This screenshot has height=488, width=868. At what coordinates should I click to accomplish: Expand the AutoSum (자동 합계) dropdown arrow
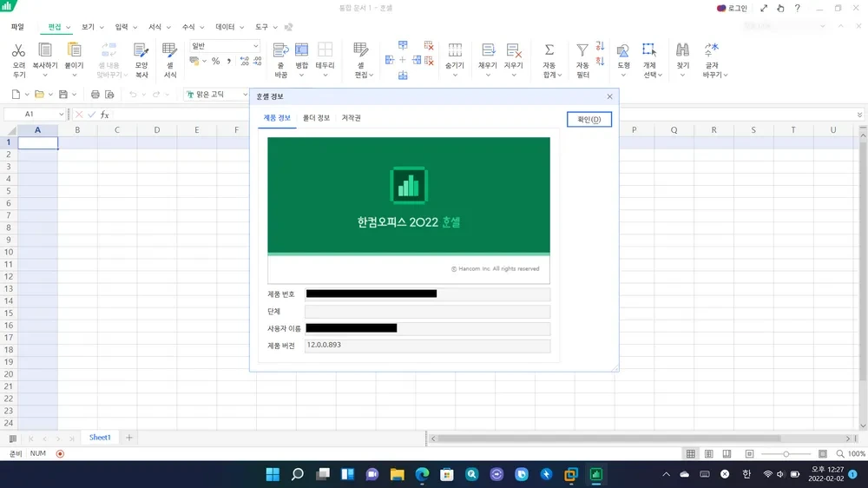click(x=560, y=76)
